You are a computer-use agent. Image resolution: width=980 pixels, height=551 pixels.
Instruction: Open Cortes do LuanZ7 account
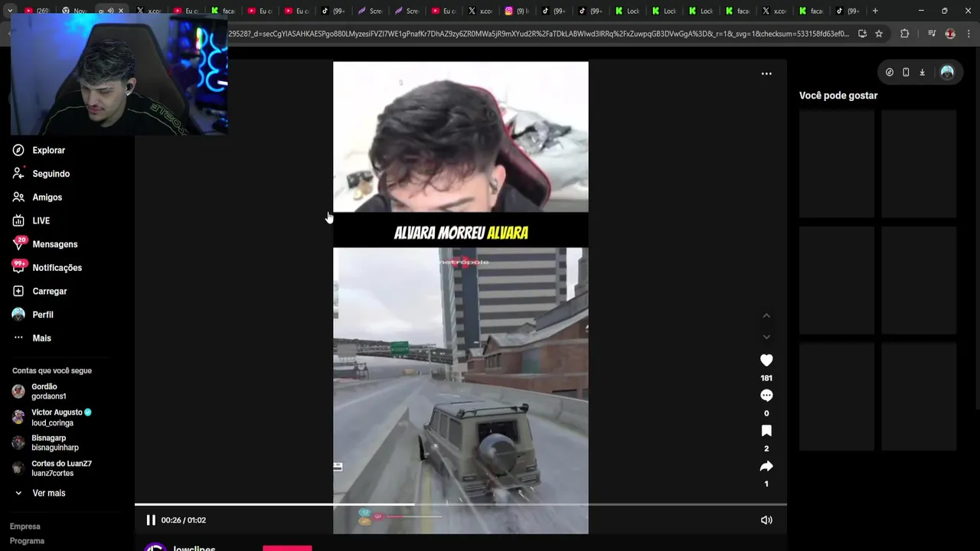click(52, 468)
